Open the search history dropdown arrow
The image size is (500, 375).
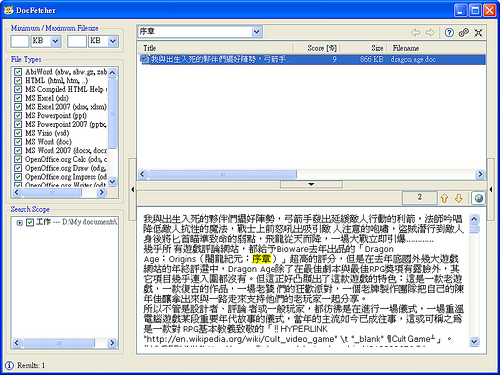[x=256, y=32]
